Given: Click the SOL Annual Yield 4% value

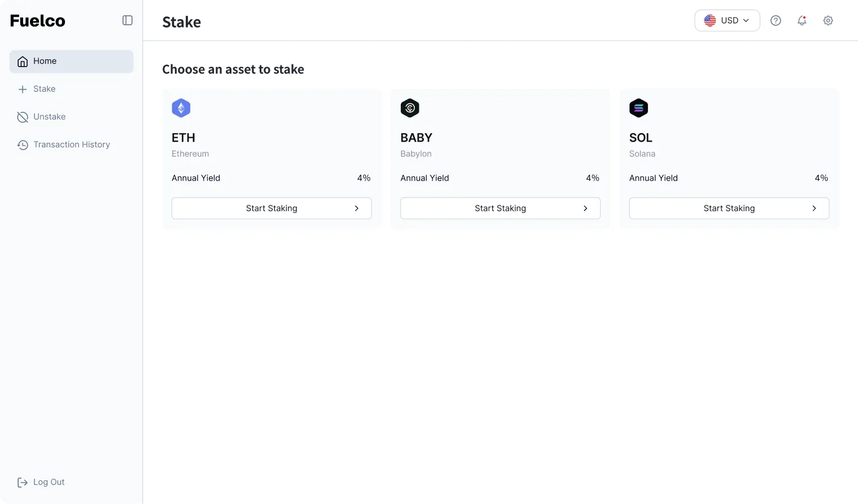Looking at the screenshot, I should (x=821, y=178).
